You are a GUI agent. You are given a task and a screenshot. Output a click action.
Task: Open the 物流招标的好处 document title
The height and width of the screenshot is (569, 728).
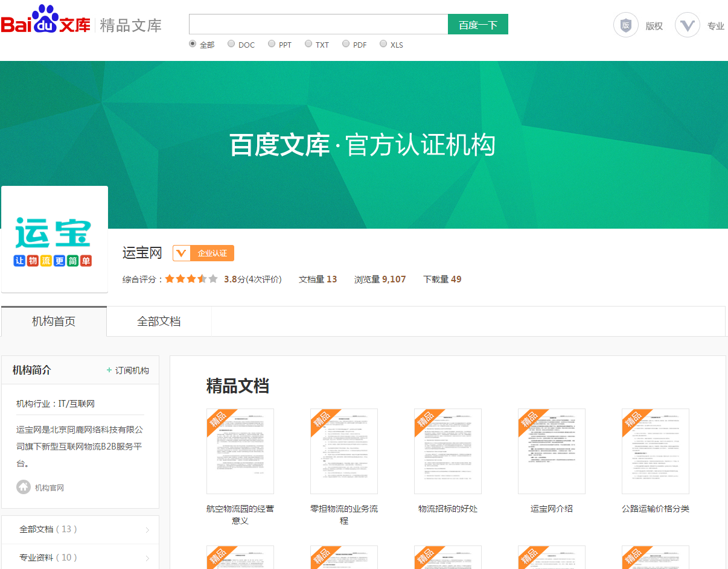[448, 509]
